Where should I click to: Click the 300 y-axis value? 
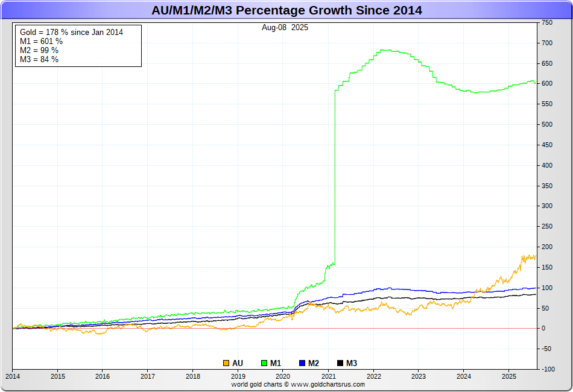[x=547, y=206]
